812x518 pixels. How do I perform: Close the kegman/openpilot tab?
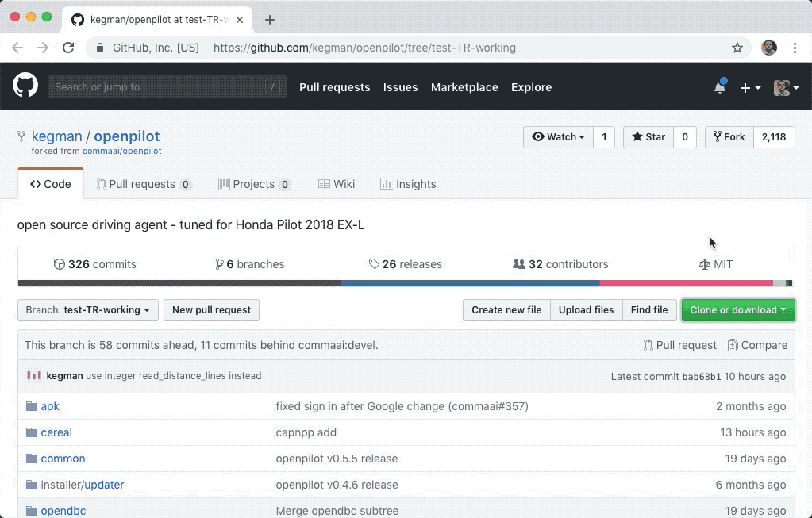coord(240,20)
